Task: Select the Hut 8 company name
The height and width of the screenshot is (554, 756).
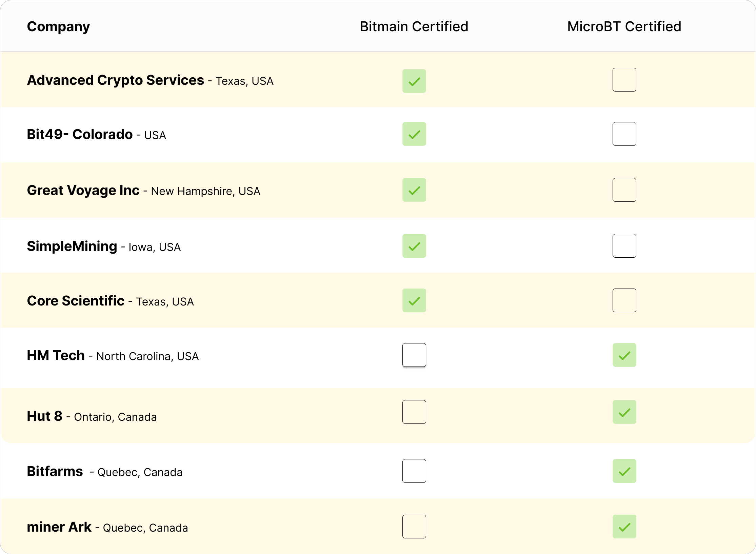Action: point(44,416)
